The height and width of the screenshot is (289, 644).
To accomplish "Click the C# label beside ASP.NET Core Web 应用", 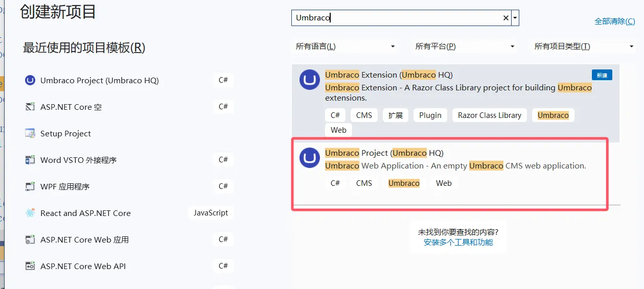I will (223, 239).
